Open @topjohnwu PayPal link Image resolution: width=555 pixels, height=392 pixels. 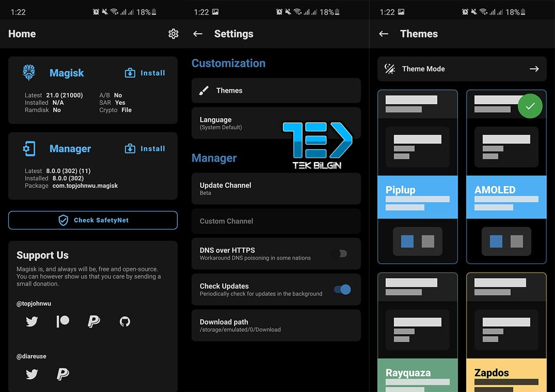tap(94, 321)
